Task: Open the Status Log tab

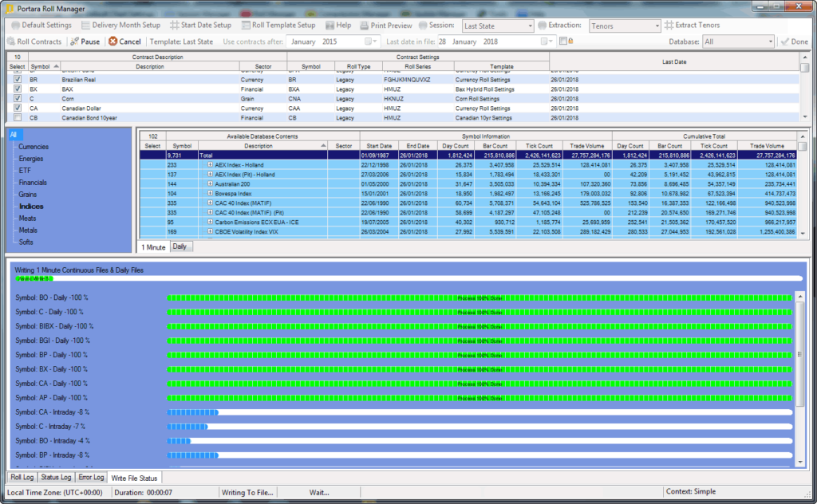Action: click(x=56, y=478)
